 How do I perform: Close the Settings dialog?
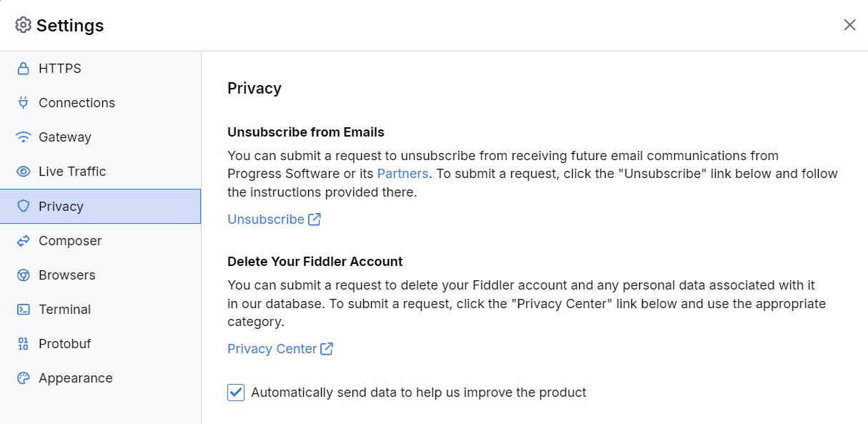click(849, 24)
